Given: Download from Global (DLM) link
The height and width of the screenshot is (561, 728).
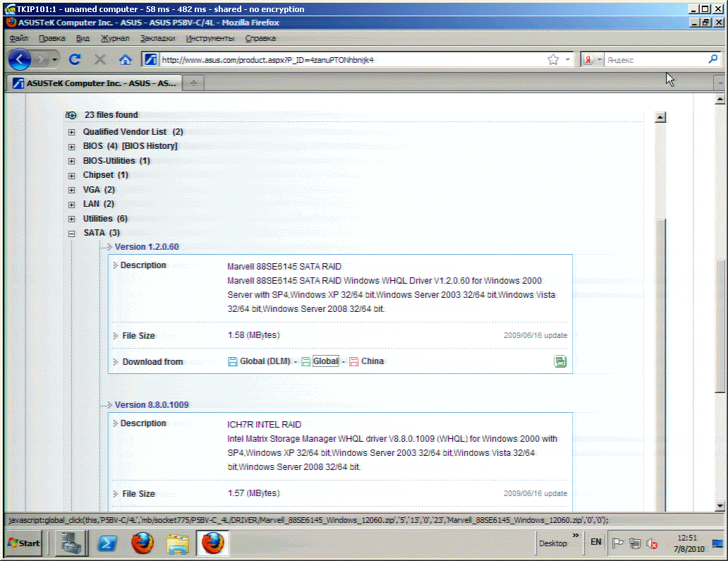Looking at the screenshot, I should (x=265, y=361).
